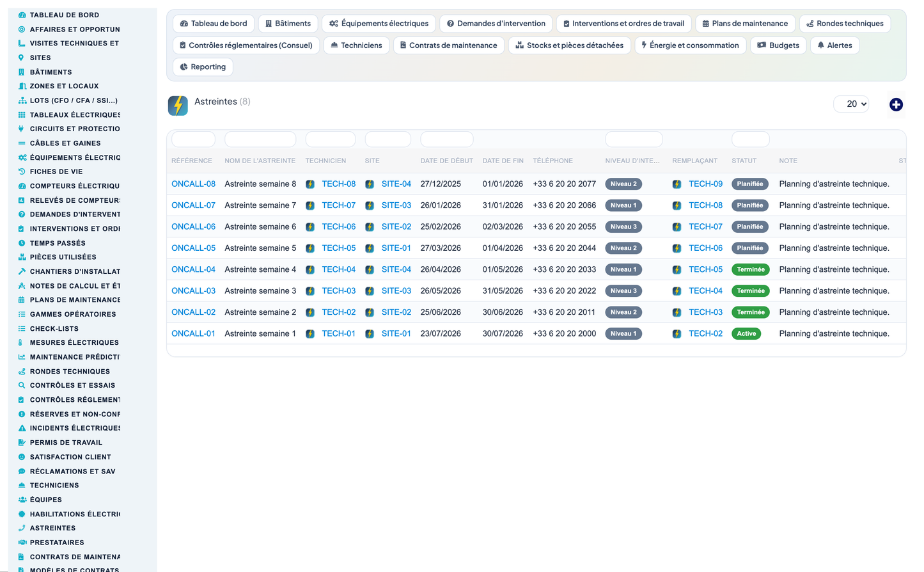Click the Sites map pin icon
Viewport: 924px width, 572px height.
click(x=22, y=58)
